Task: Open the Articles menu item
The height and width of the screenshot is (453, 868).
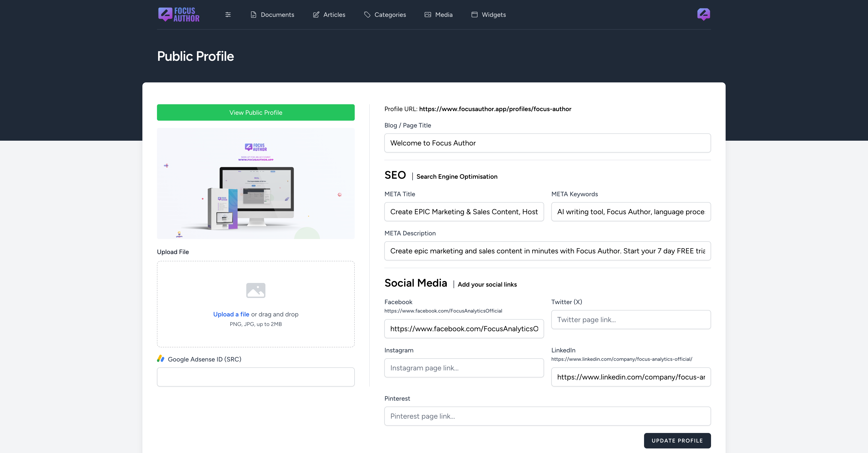Action: pyautogui.click(x=329, y=15)
